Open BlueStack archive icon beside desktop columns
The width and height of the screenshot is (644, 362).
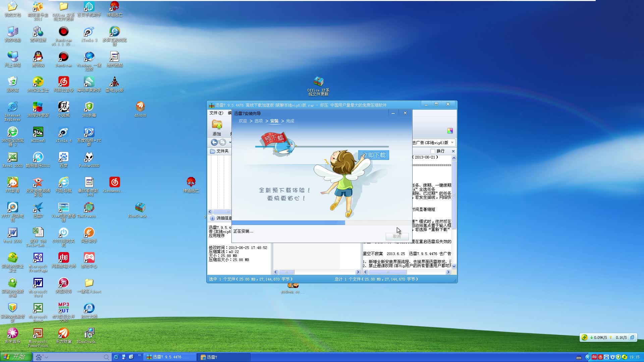[140, 210]
